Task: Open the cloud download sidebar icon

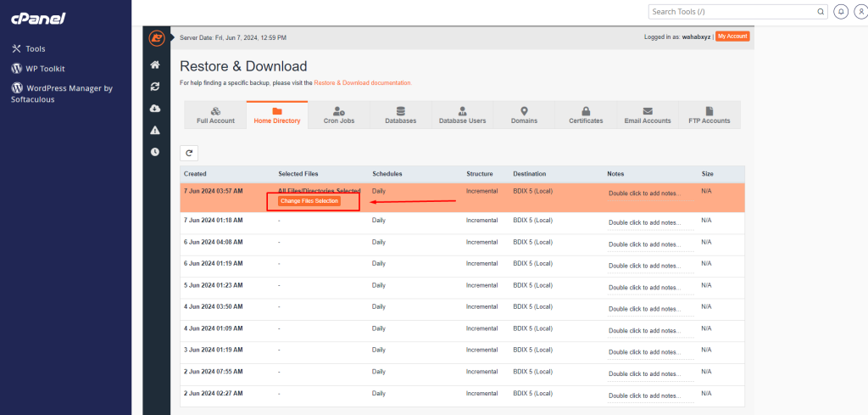Action: (x=155, y=109)
